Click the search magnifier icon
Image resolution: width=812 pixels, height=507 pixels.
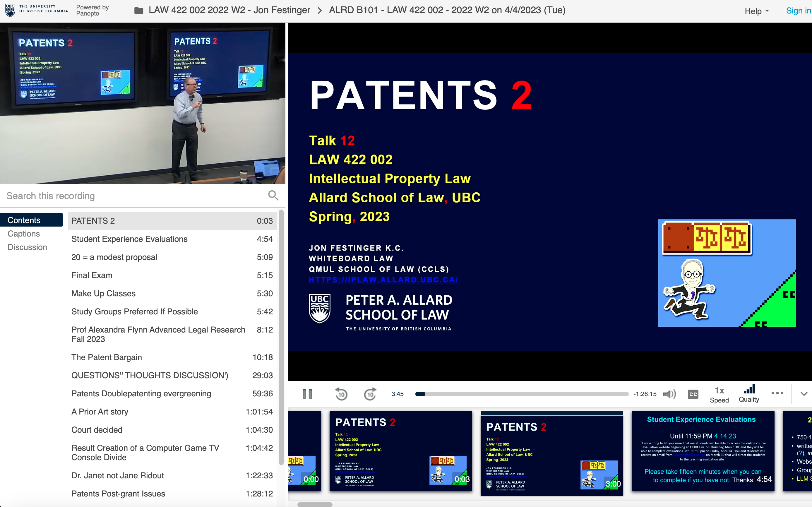(273, 195)
